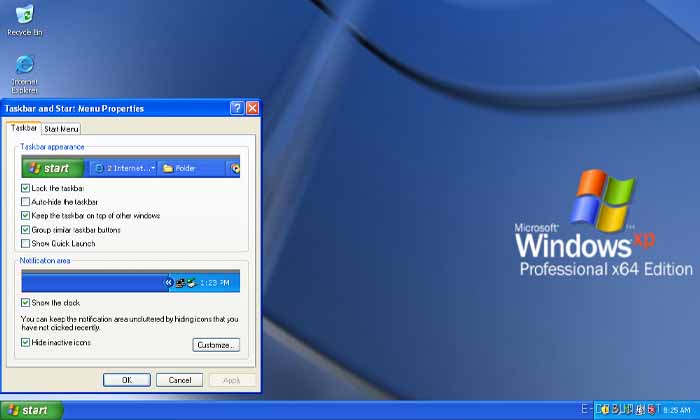Click the question-mark Help button in title bar
The image size is (700, 420).
pyautogui.click(x=237, y=108)
